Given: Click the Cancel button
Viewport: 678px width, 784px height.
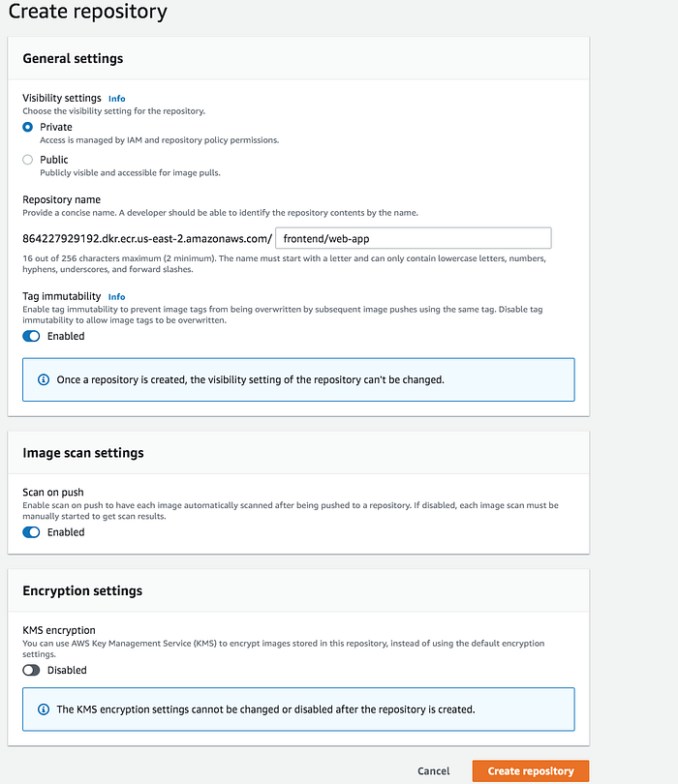Looking at the screenshot, I should click(x=433, y=771).
